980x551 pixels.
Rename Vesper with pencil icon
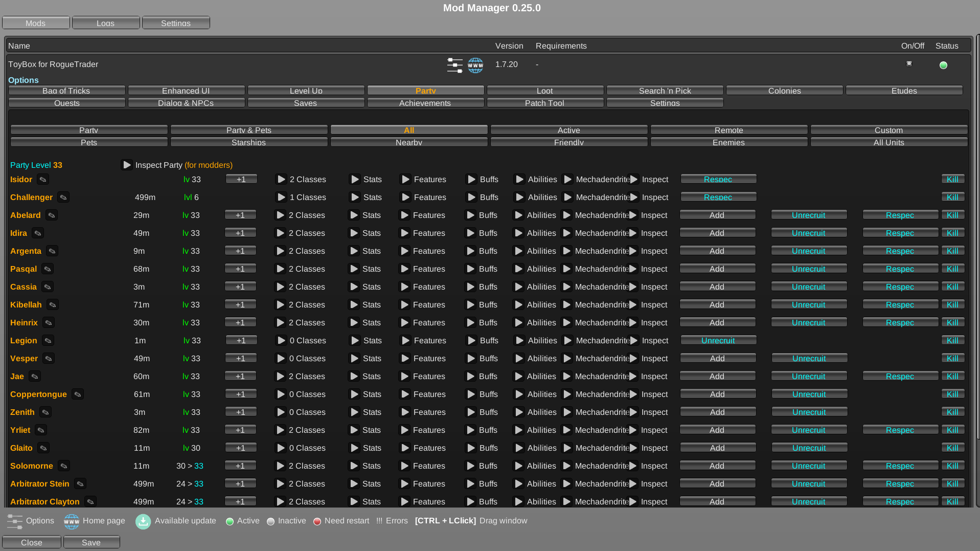pyautogui.click(x=49, y=359)
